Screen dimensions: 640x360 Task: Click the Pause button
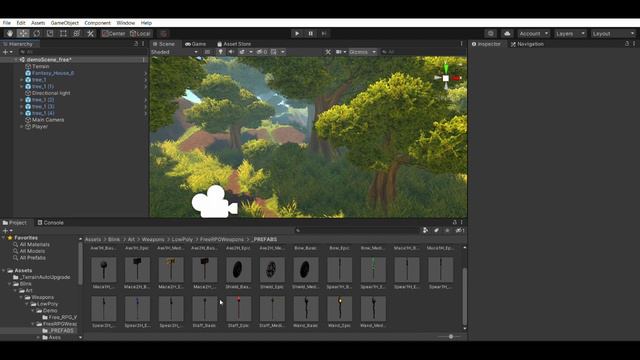click(x=310, y=33)
